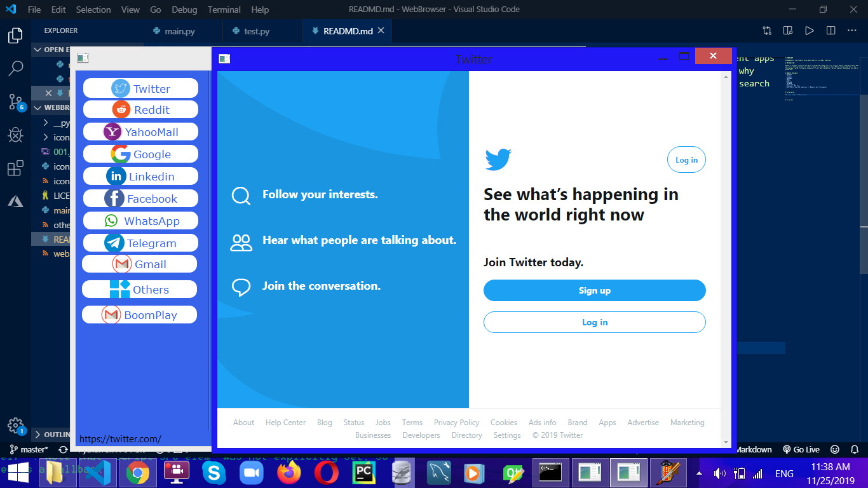This screenshot has width=868, height=488.
Task: Open the Extensions activity icon in VS Code
Action: click(x=15, y=168)
